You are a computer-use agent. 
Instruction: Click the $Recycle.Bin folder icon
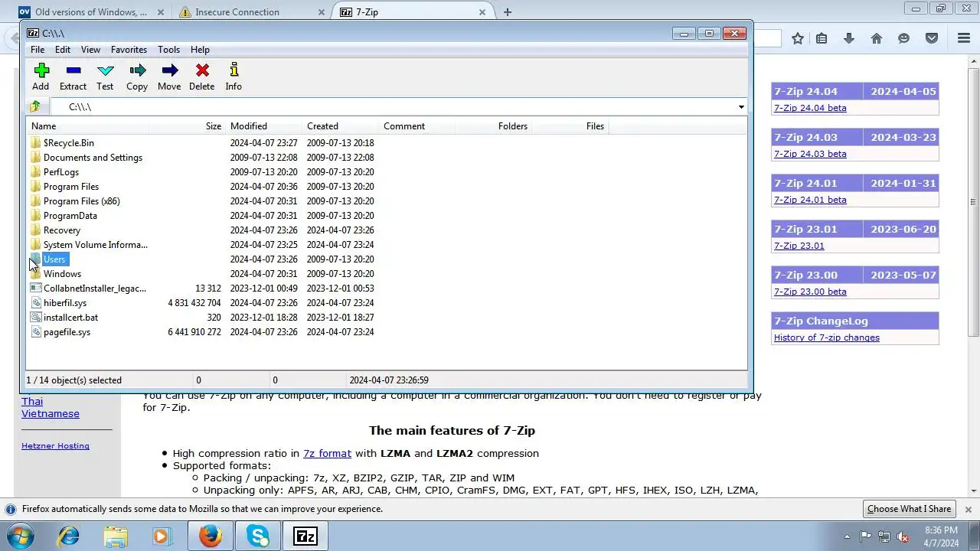click(35, 143)
